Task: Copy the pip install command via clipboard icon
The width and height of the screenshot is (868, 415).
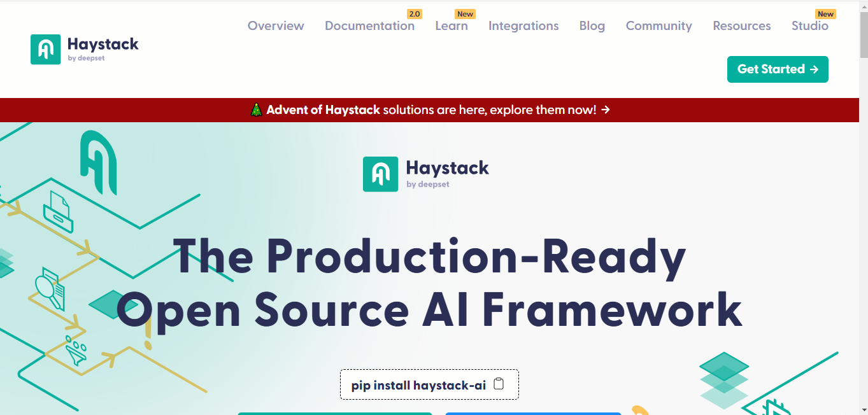Action: coord(499,384)
